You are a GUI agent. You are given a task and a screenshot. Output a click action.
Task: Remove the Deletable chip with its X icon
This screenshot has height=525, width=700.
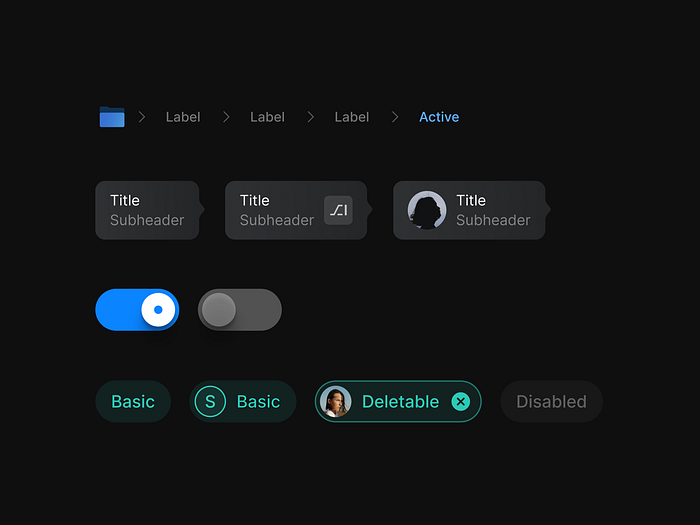coord(460,402)
